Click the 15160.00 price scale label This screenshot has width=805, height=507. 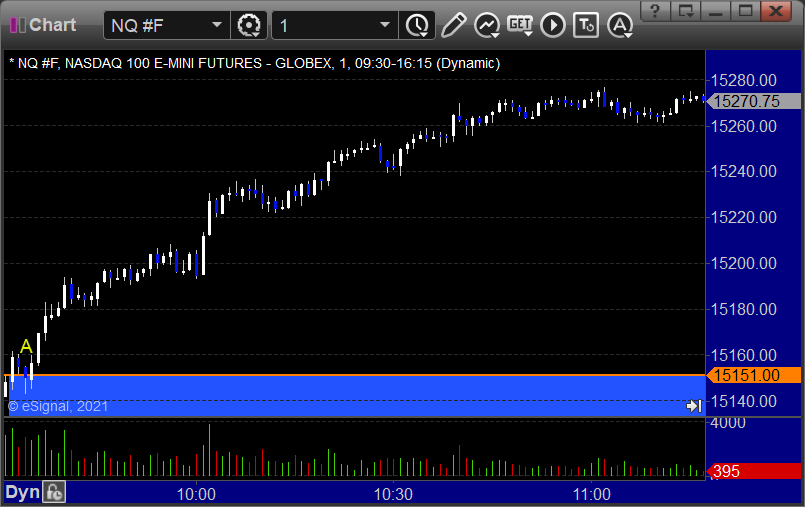point(743,355)
